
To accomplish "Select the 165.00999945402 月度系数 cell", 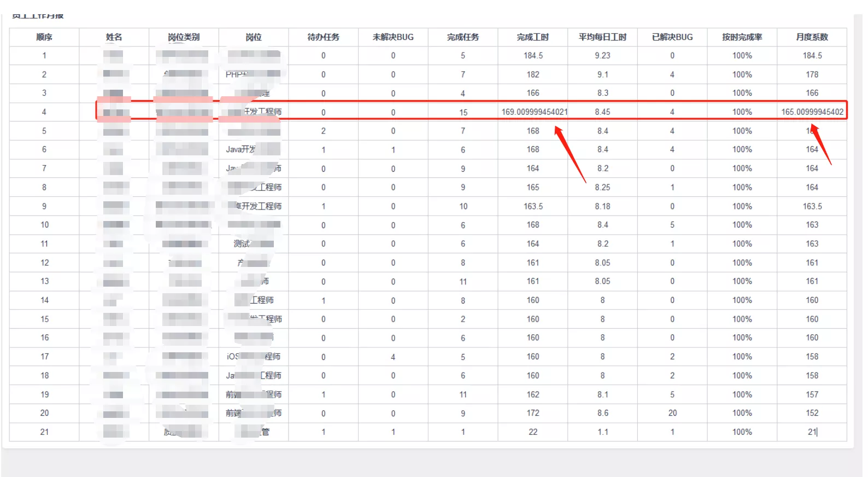I will coord(812,112).
